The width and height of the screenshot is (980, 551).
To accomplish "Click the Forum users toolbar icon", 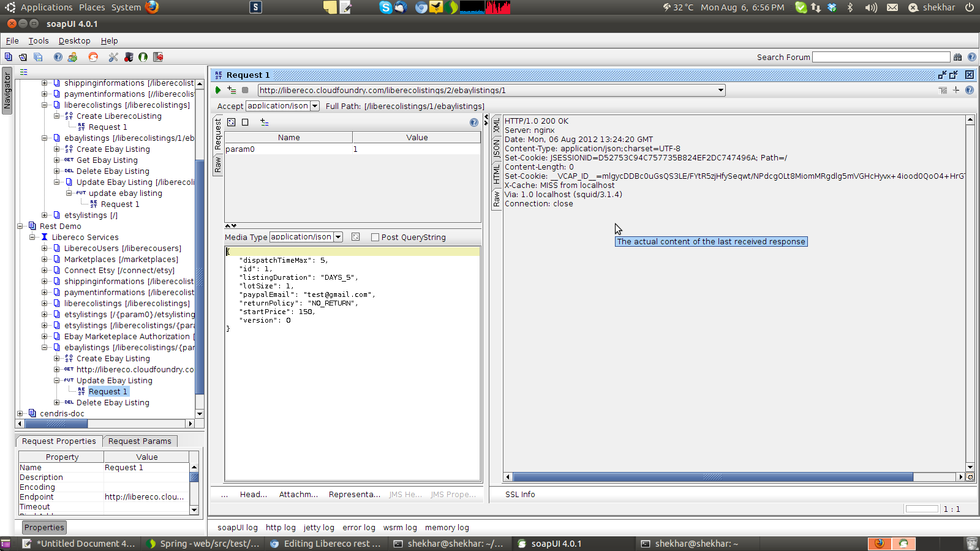I will click(72, 57).
